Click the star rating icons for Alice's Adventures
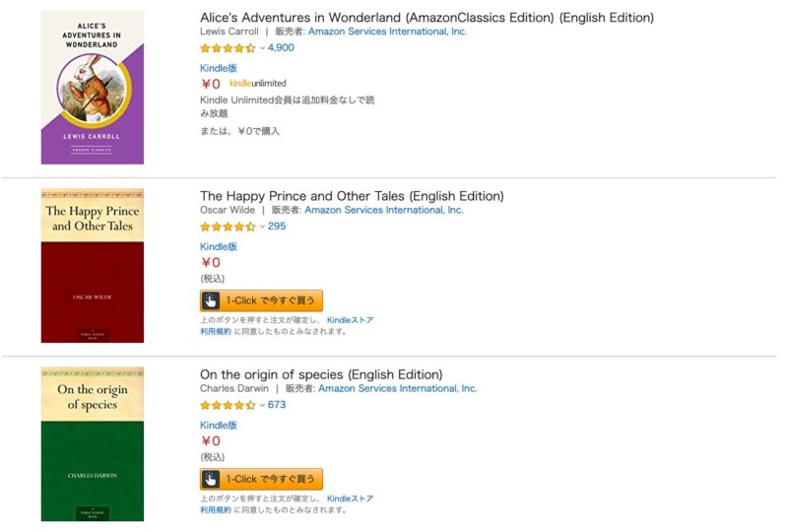Viewport: 788px width, 532px height. (x=228, y=47)
